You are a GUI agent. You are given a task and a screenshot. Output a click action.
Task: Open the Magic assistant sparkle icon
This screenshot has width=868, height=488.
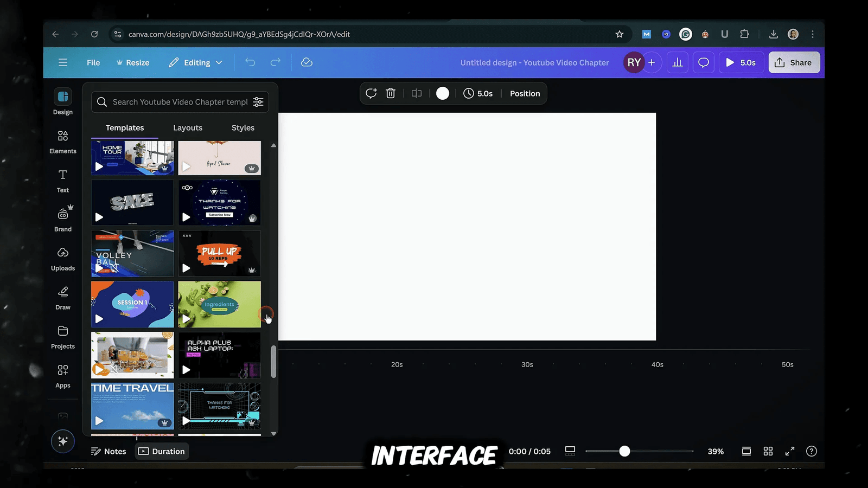point(62,441)
